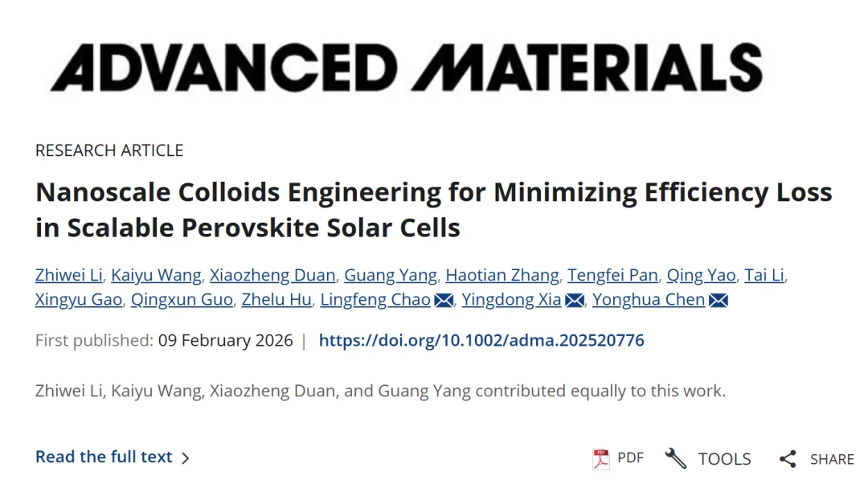Click the Qingxun Guo author name
This screenshot has width=868, height=488.
coord(182,300)
